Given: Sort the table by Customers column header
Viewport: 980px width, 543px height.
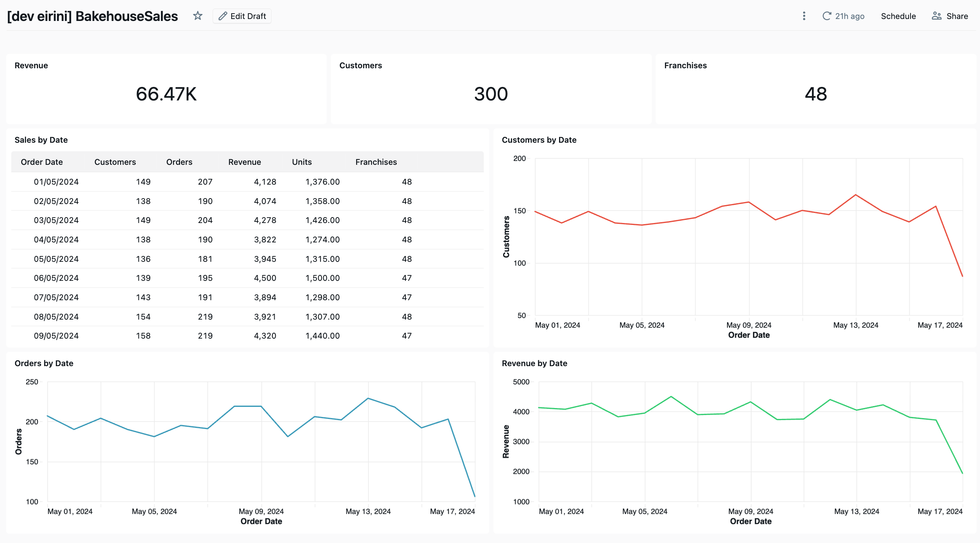Looking at the screenshot, I should pyautogui.click(x=115, y=162).
